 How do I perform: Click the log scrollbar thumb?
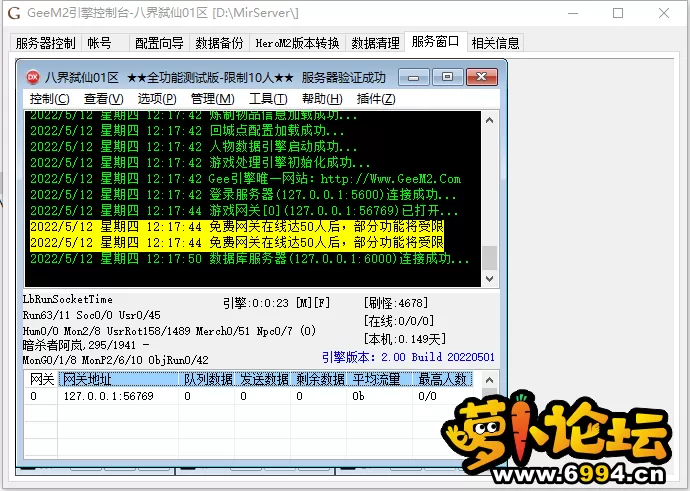click(489, 258)
